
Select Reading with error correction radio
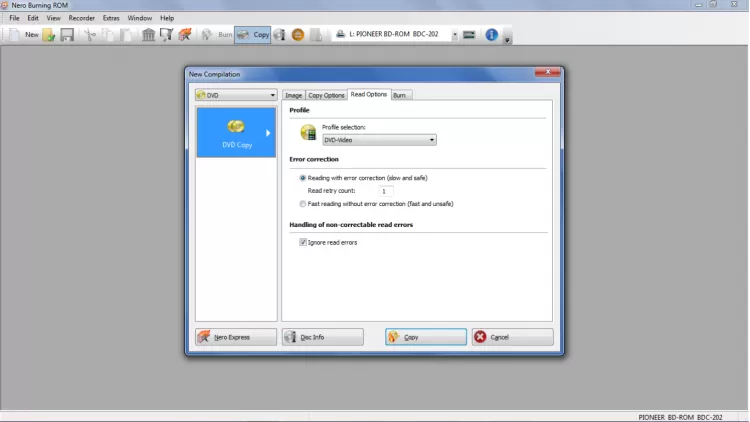pyautogui.click(x=303, y=178)
